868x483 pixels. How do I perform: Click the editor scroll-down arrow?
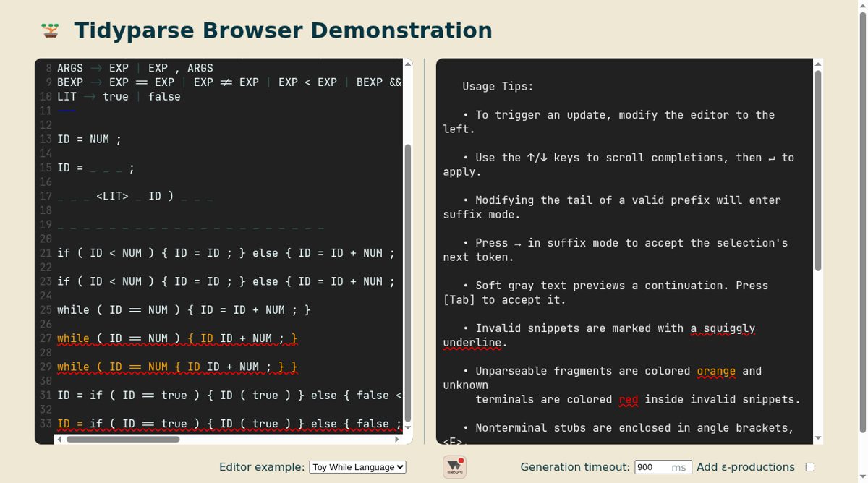408,429
